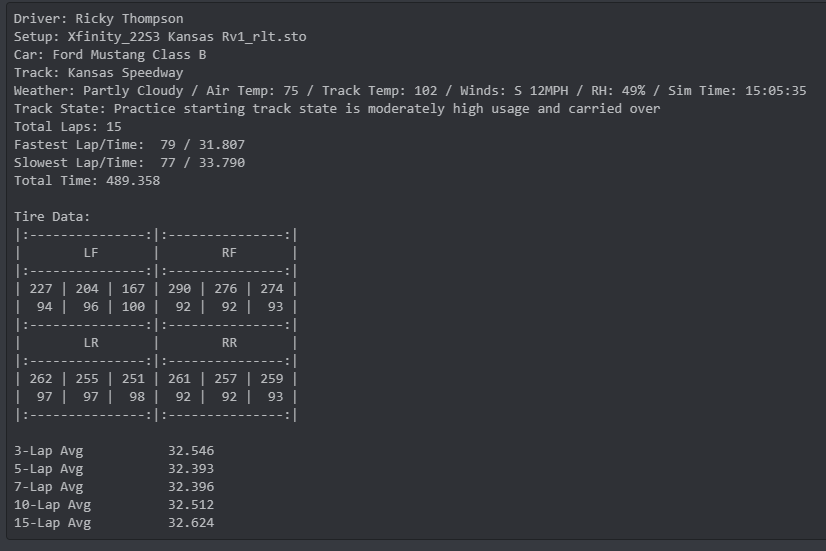Screen dimensions: 826x551
Task: Click the 'Partly Cloudy' weather text
Action: click(133, 91)
